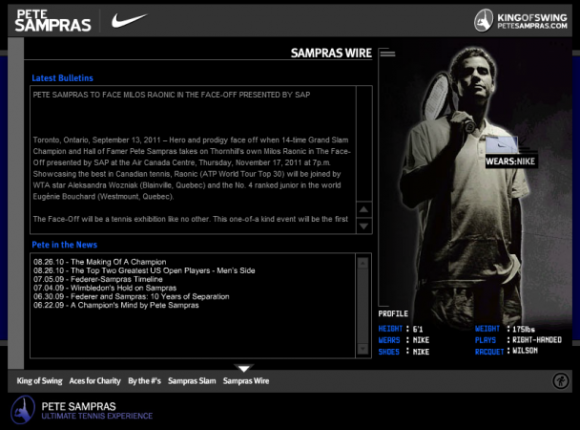Open 'Wimbledon's Hold on Sampras' article
Viewport: 580px width, 430px height.
tap(105, 288)
